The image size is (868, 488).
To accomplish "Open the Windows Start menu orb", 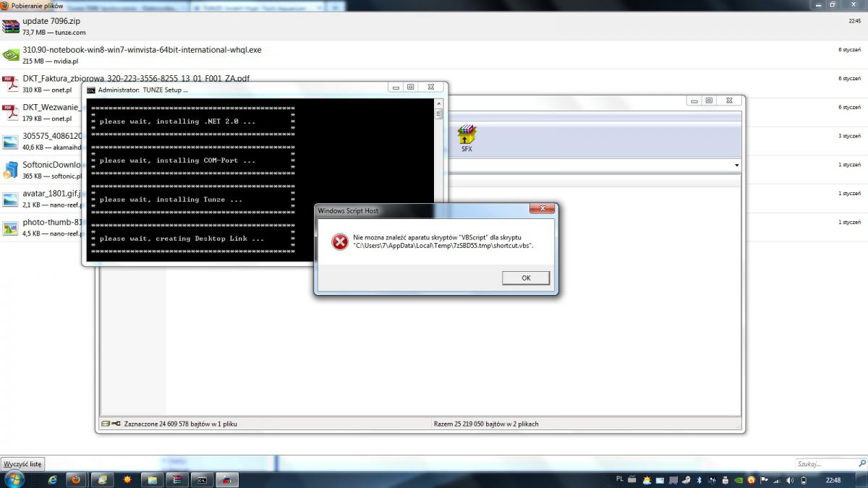I will [x=14, y=479].
